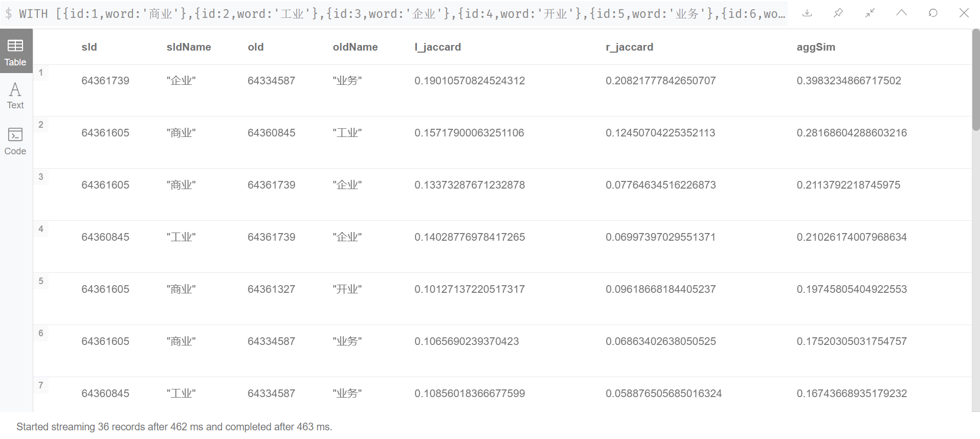Switch to Text view
980x439 pixels.
coord(15,96)
